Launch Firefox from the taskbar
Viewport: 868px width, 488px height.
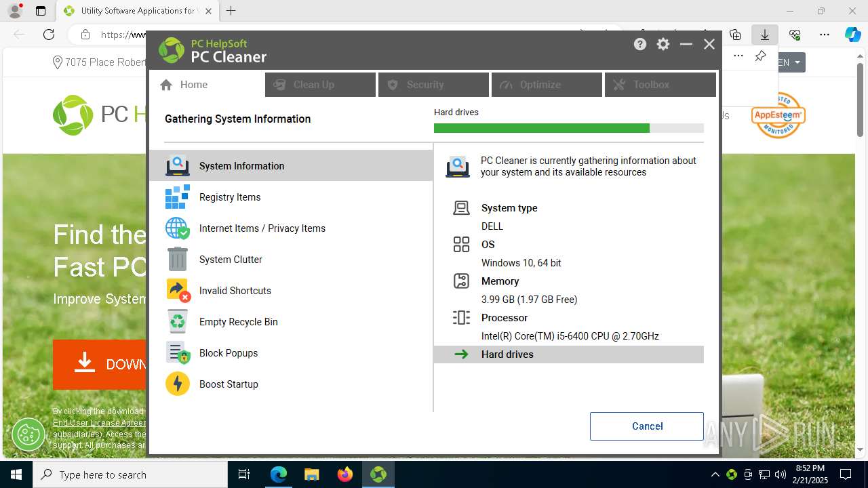[x=344, y=474]
